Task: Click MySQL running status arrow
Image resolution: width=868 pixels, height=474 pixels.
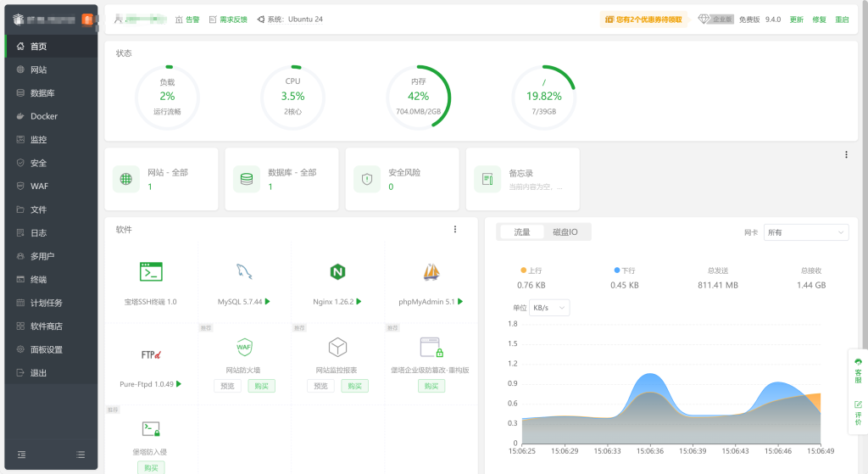Action: pyautogui.click(x=267, y=302)
